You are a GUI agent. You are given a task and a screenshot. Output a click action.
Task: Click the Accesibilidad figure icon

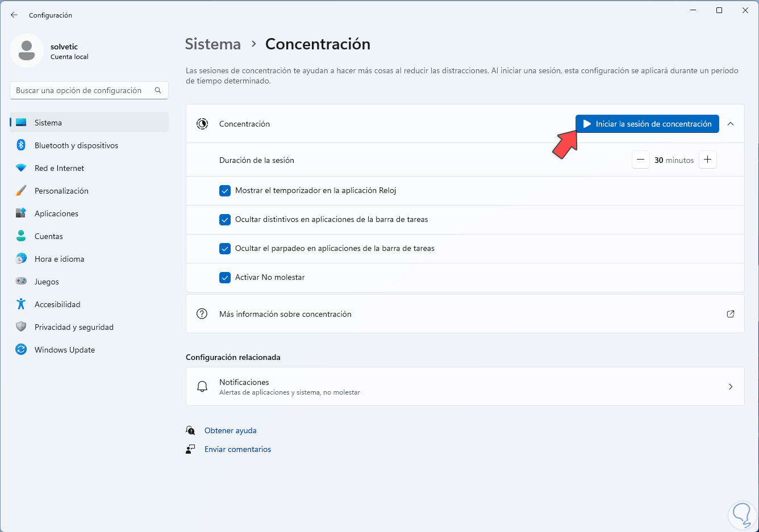pos(21,304)
